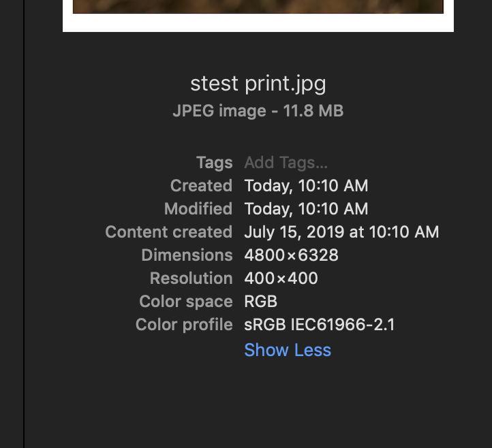Viewport: 492px width, 448px height.
Task: Click the Add Tags field
Action: 286,163
